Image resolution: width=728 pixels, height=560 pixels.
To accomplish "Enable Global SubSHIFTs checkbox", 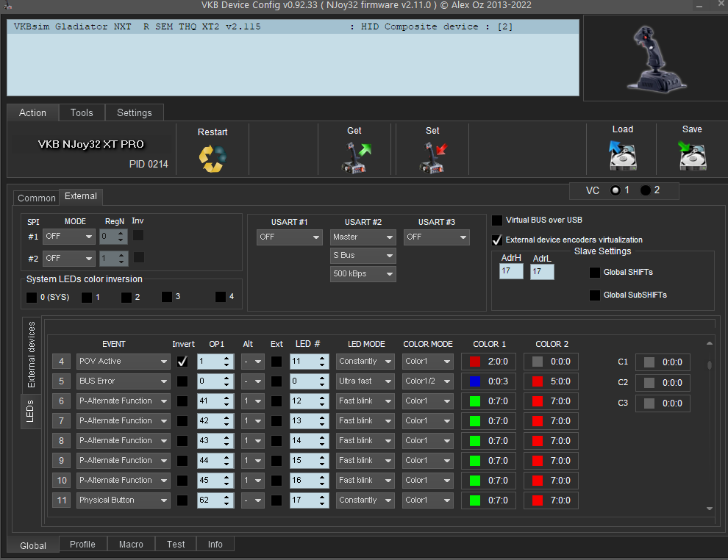I will tap(595, 295).
